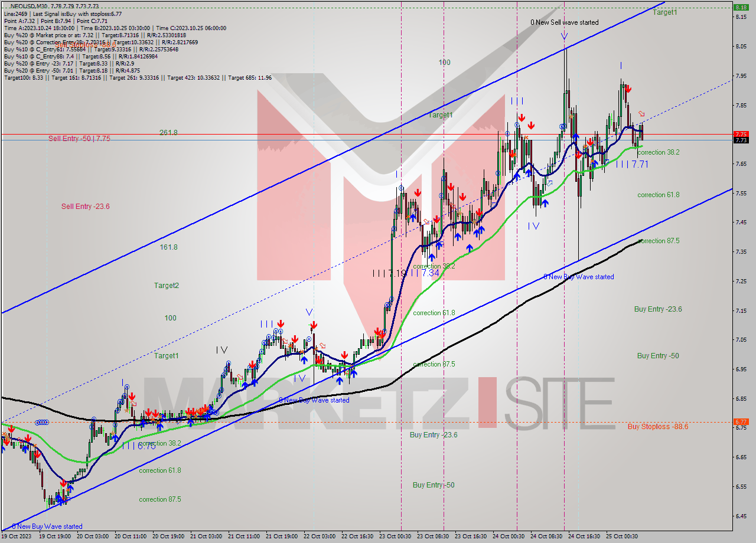The image size is (756, 543).
Task: Click the '161.8' Fibonacci level label
Action: [x=168, y=247]
